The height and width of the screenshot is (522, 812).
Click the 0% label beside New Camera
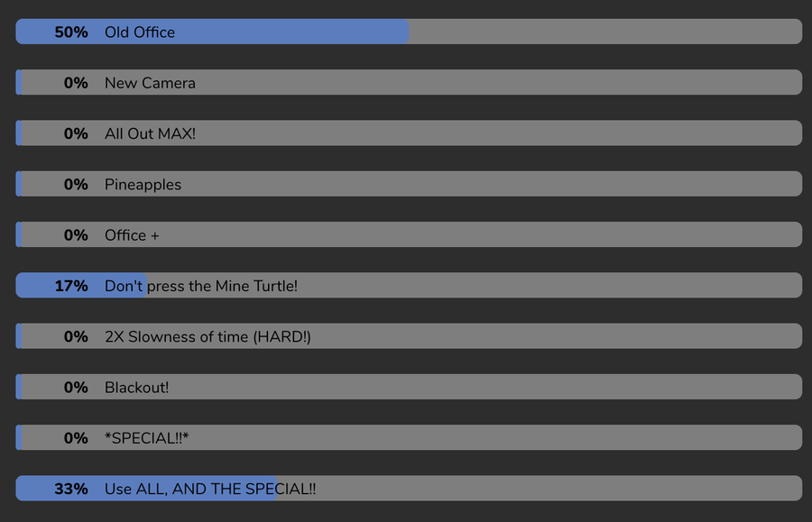tap(76, 83)
